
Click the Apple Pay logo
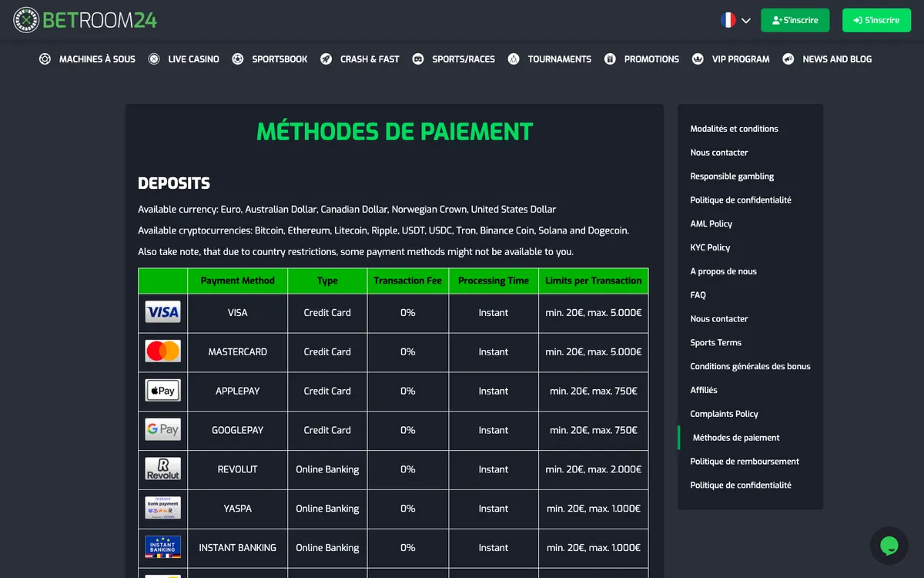pos(163,391)
